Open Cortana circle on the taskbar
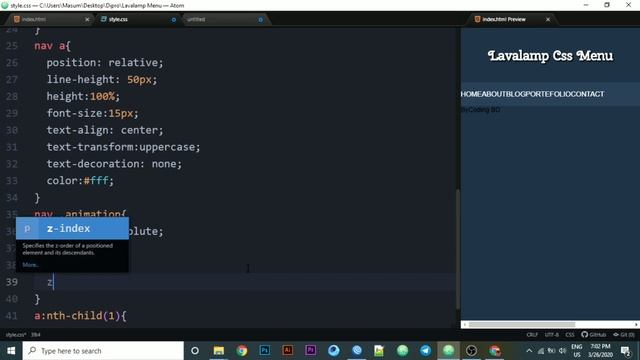Image resolution: width=640 pixels, height=360 pixels. click(195, 351)
